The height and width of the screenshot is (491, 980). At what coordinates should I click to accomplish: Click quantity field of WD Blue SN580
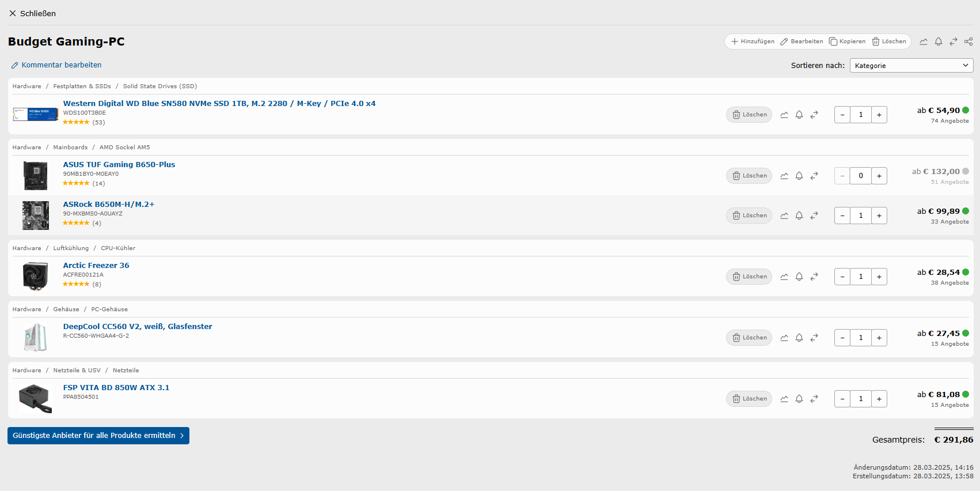point(861,115)
